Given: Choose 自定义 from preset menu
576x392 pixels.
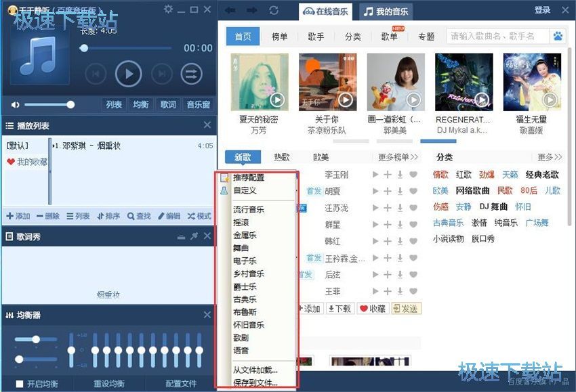Looking at the screenshot, I should 245,190.
